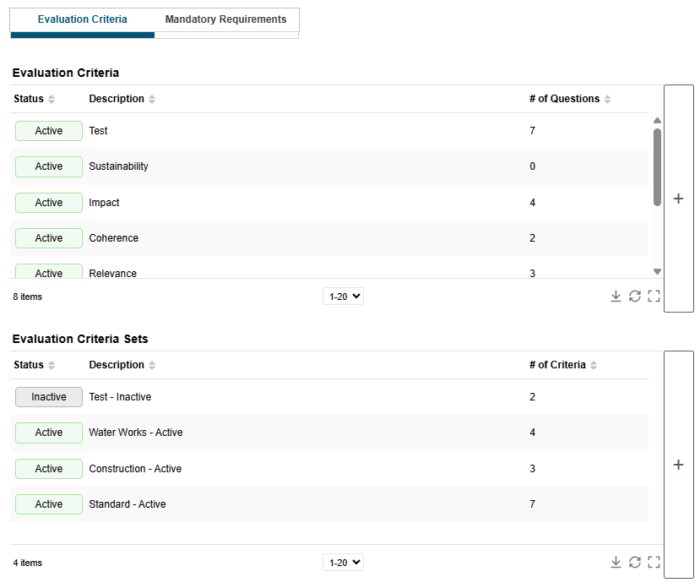
Task: Download the Evaluation Criteria Sets table
Action: (616, 562)
